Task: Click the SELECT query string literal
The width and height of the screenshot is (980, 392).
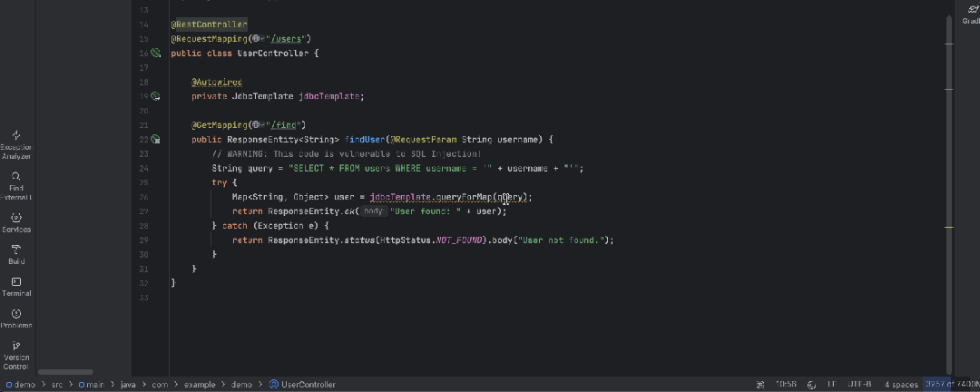Action: coord(390,168)
